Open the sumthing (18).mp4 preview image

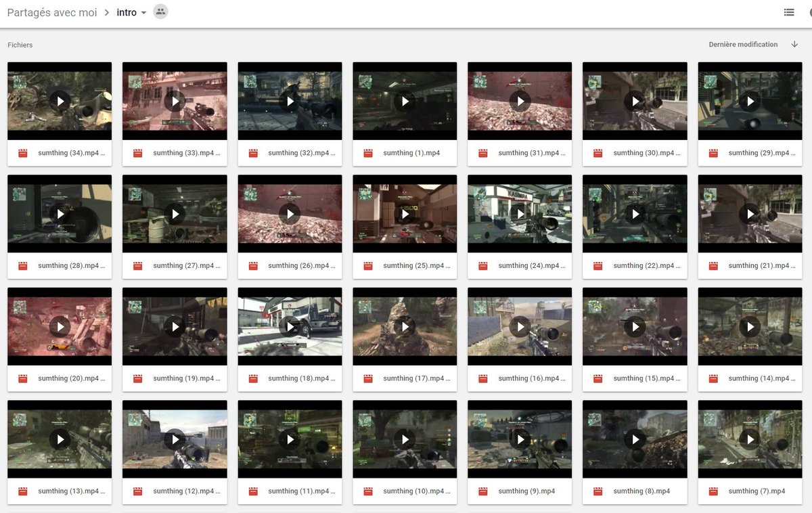pyautogui.click(x=290, y=327)
